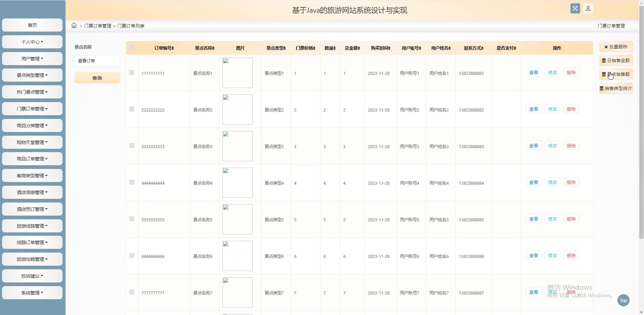Check the row checkbox for order 5555555555
The image size is (644, 315).
pos(132,219)
